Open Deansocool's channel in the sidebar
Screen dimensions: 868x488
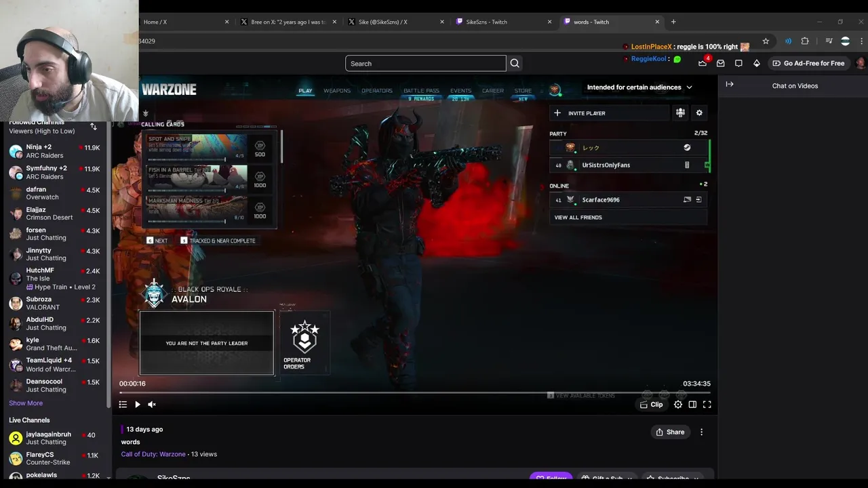click(54, 385)
